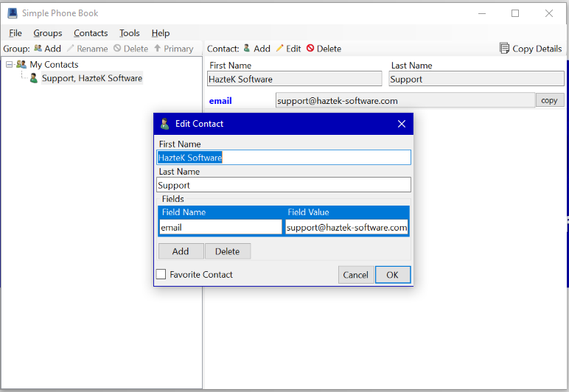The image size is (569, 392).
Task: Click the Contact Add icon in toolbar
Action: (247, 49)
